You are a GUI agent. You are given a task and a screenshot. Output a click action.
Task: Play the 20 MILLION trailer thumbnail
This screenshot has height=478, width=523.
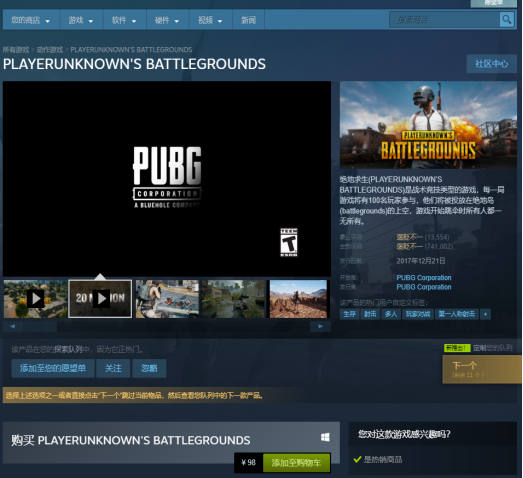(x=100, y=299)
